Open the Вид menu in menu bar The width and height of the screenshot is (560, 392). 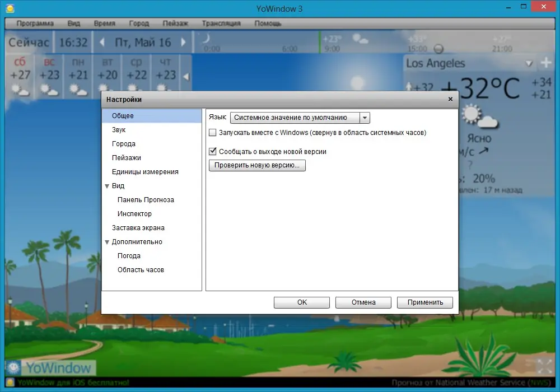click(73, 23)
